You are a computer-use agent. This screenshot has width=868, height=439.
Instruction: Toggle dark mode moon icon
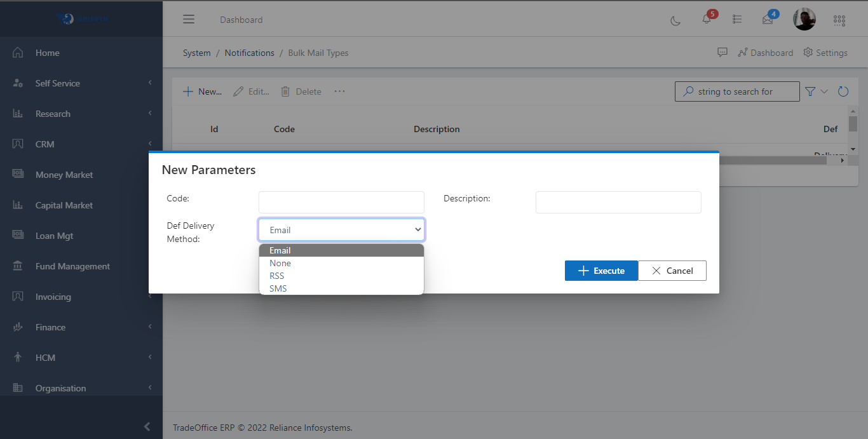point(675,20)
